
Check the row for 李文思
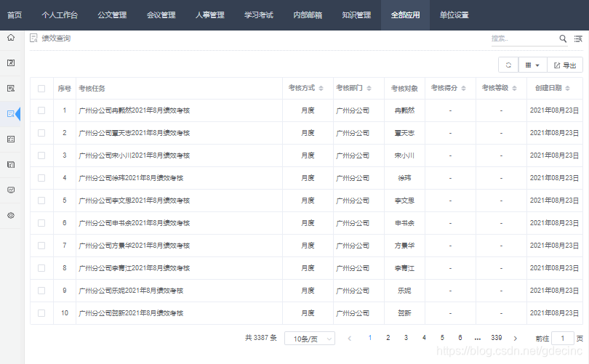tap(41, 201)
